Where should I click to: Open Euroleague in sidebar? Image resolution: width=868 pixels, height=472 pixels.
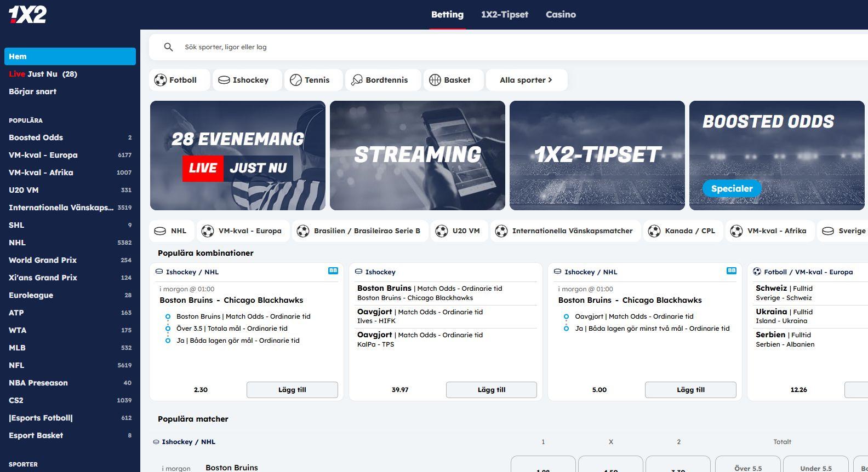(x=70, y=295)
